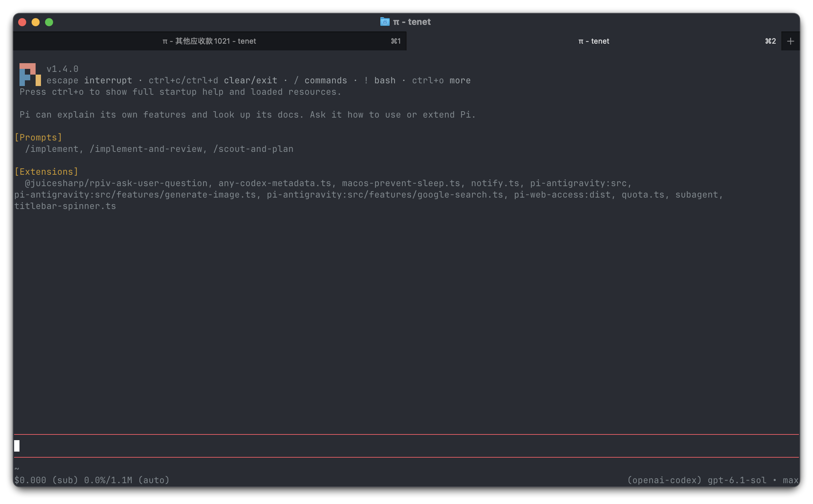Click the 'ctrl+c/ctrl+d clear/exit' hint
Screen dimensions: 813x504
pos(213,80)
